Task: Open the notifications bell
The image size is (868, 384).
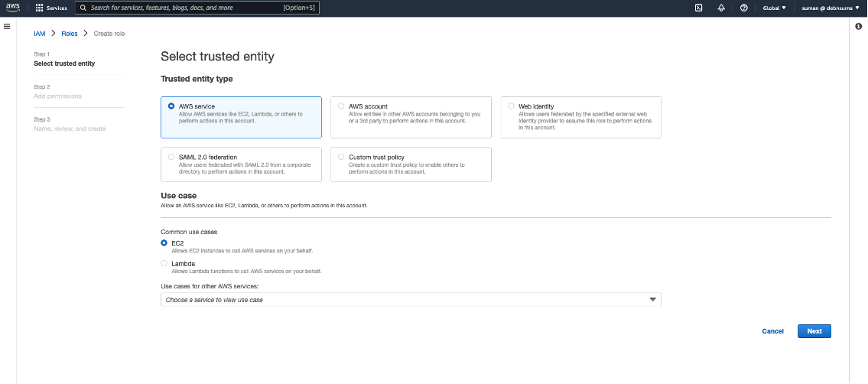Action: tap(721, 8)
